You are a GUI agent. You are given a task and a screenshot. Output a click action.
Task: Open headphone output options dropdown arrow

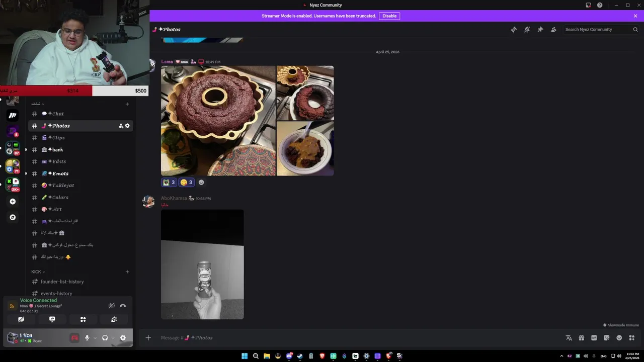click(x=113, y=338)
